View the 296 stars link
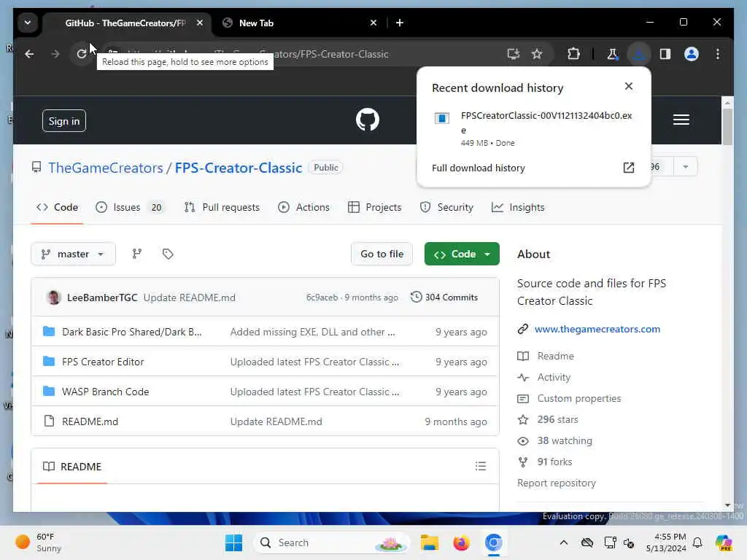 coord(557,419)
